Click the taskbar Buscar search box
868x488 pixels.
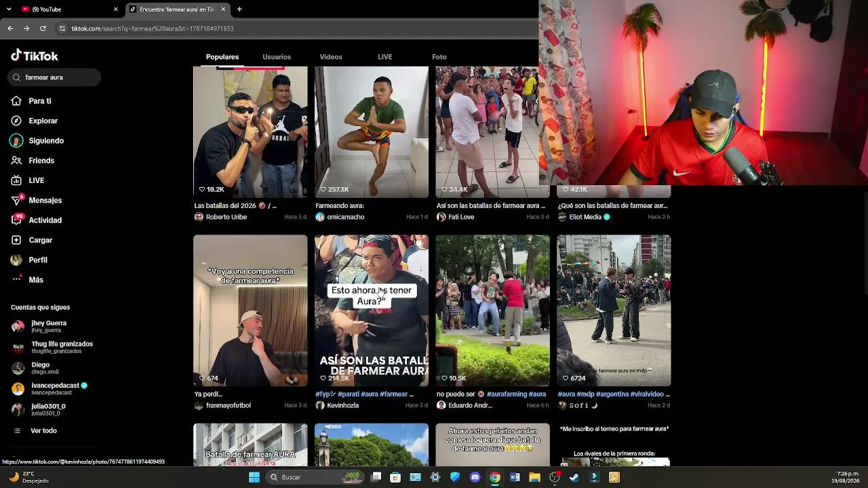[x=316, y=477]
